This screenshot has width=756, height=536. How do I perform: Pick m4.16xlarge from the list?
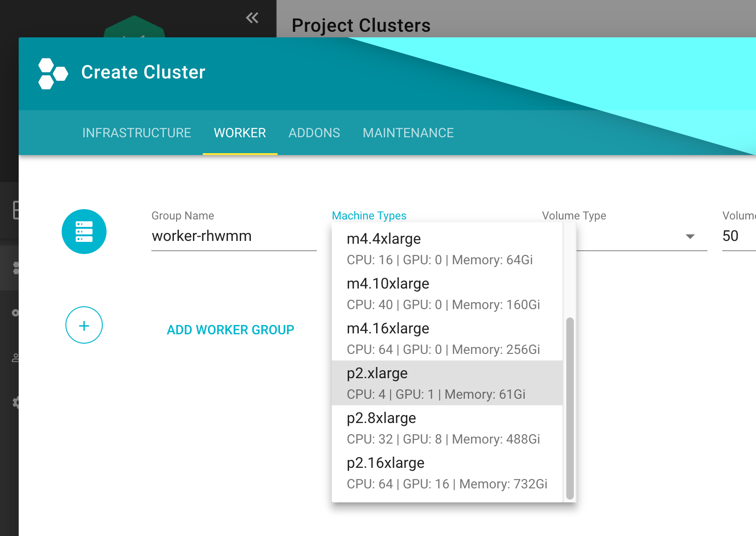point(447,338)
